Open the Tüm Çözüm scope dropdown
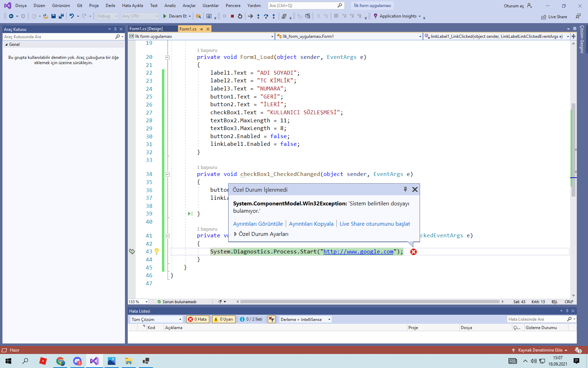588x368 pixels. click(156, 319)
